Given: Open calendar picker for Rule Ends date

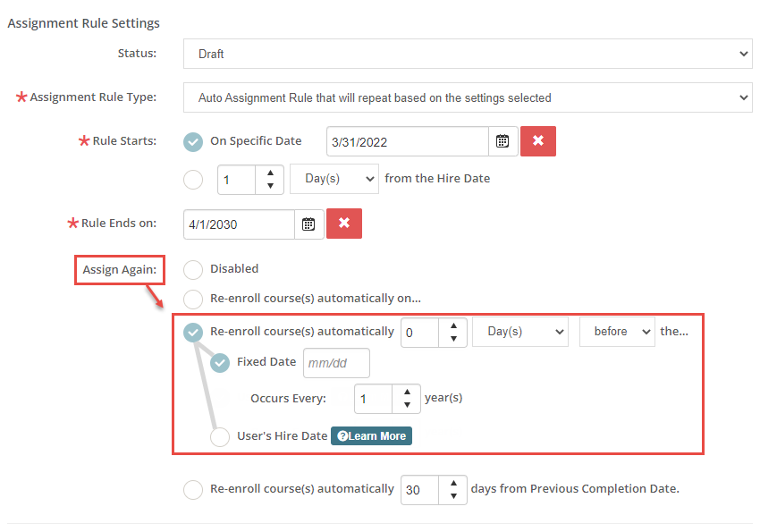Looking at the screenshot, I should click(x=308, y=224).
